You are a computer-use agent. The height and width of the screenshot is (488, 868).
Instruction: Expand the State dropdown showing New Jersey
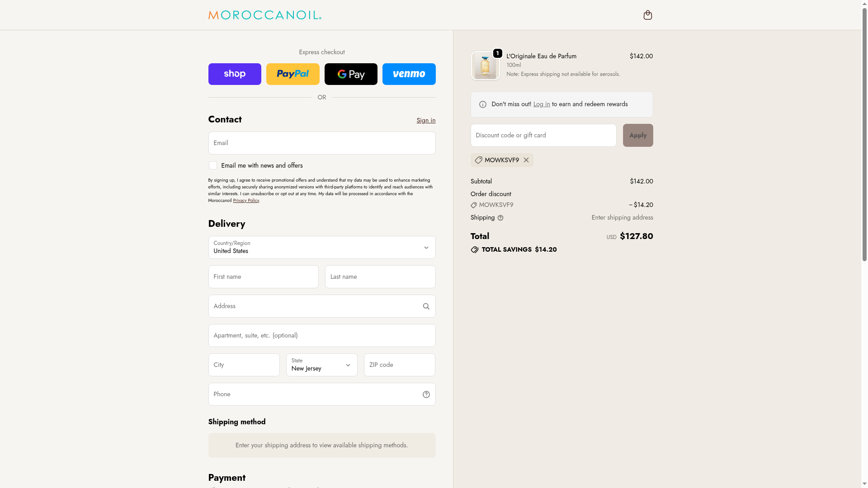321,365
